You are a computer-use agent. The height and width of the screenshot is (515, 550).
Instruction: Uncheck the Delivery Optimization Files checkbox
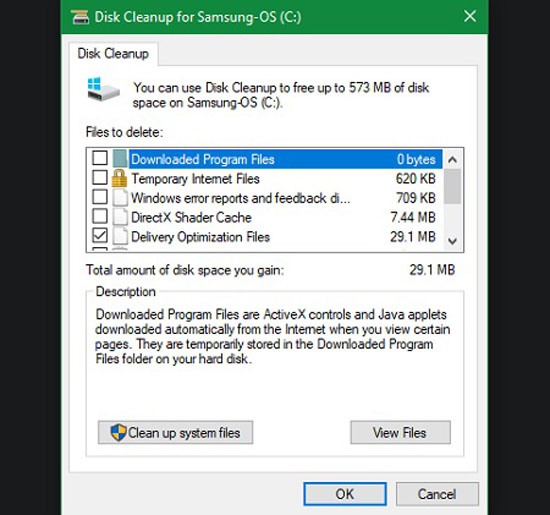pos(100,235)
